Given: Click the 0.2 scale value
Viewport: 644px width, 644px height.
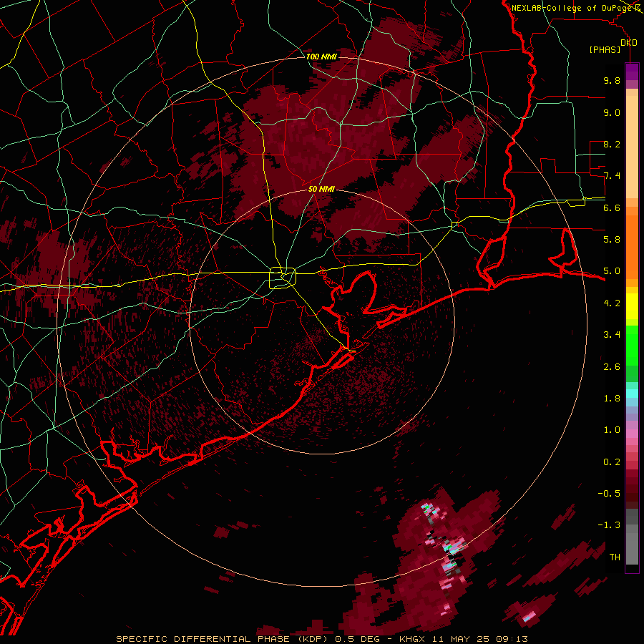Looking at the screenshot, I should (x=612, y=462).
